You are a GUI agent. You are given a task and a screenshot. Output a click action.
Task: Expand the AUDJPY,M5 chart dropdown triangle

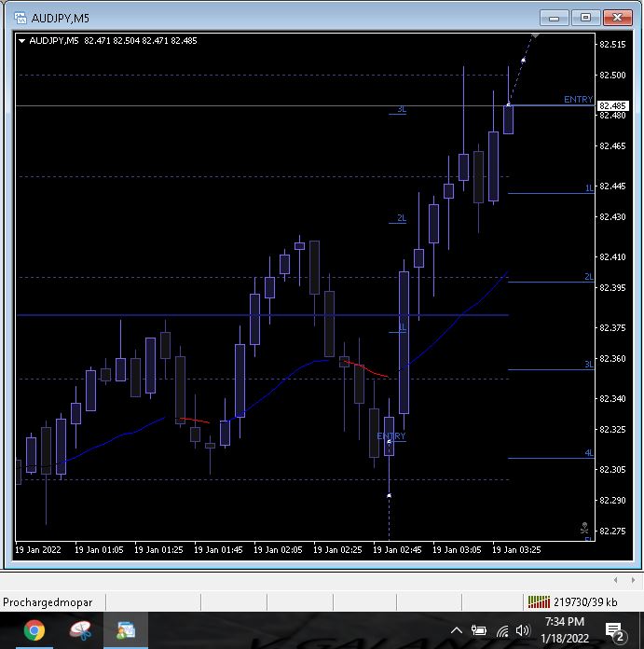(x=22, y=41)
